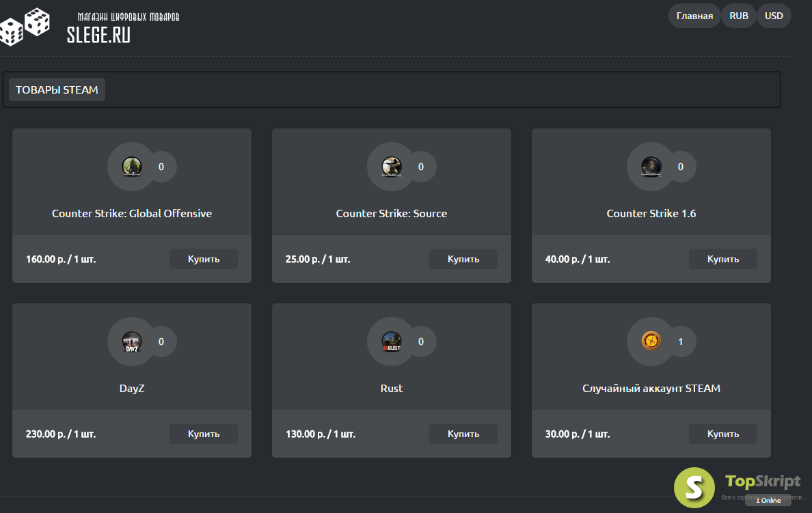Switch currency to USD
Image resolution: width=812 pixels, height=513 pixels.
pyautogui.click(x=774, y=16)
